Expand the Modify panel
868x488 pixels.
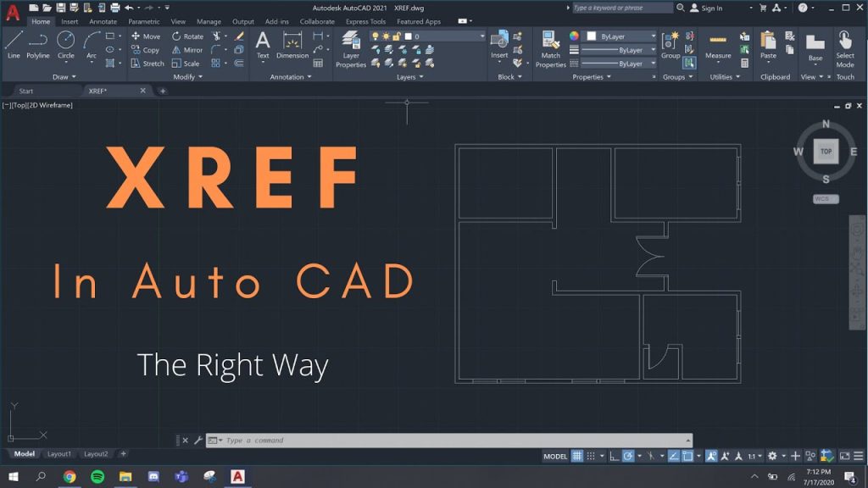click(187, 77)
